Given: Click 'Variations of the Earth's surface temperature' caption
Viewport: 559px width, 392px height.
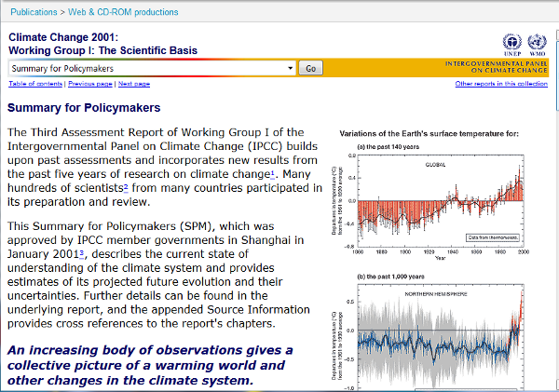Looking at the screenshot, I should click(429, 134).
